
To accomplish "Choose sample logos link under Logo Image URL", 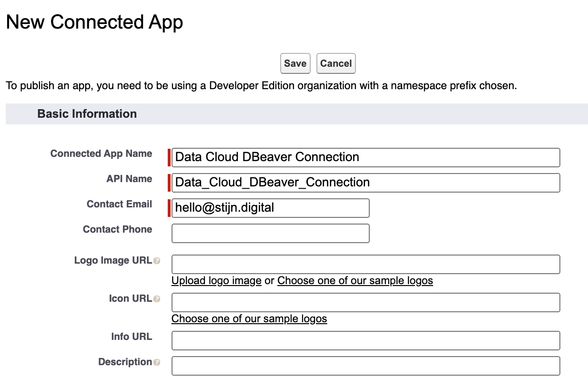I will tap(355, 280).
